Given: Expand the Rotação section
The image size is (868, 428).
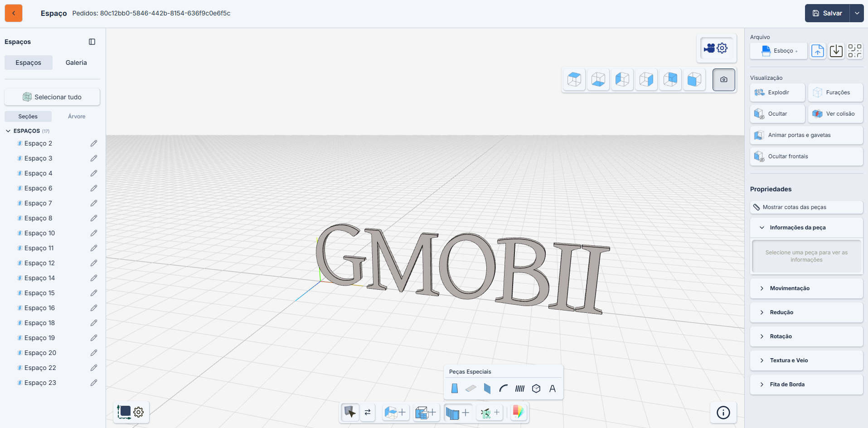Looking at the screenshot, I should [x=806, y=336].
